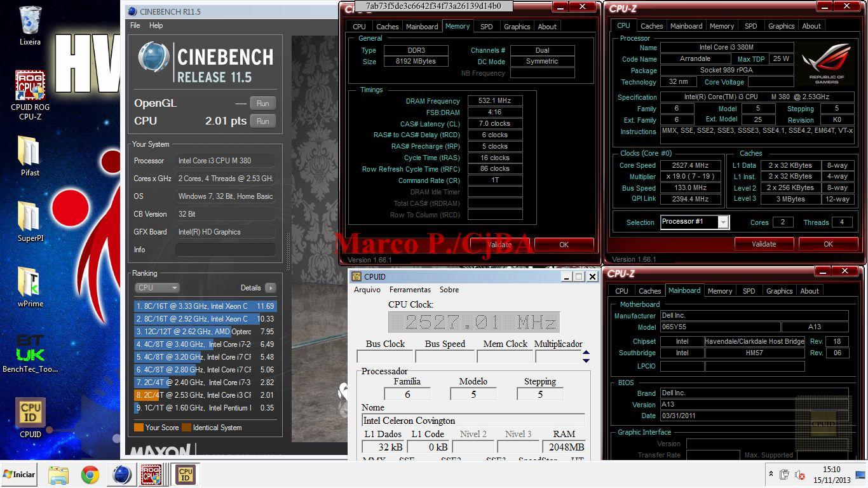The height and width of the screenshot is (488, 868).
Task: Run the CPU benchmark in Cinebench
Action: [x=262, y=121]
